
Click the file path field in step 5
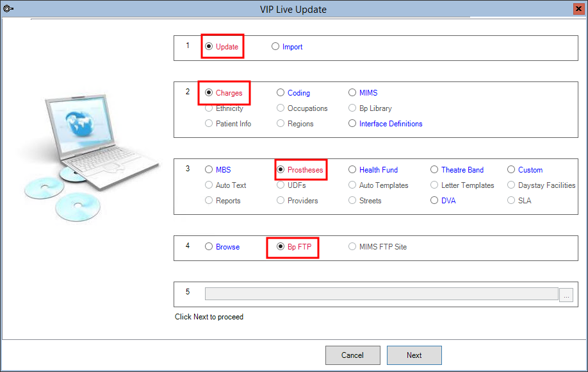pyautogui.click(x=381, y=294)
